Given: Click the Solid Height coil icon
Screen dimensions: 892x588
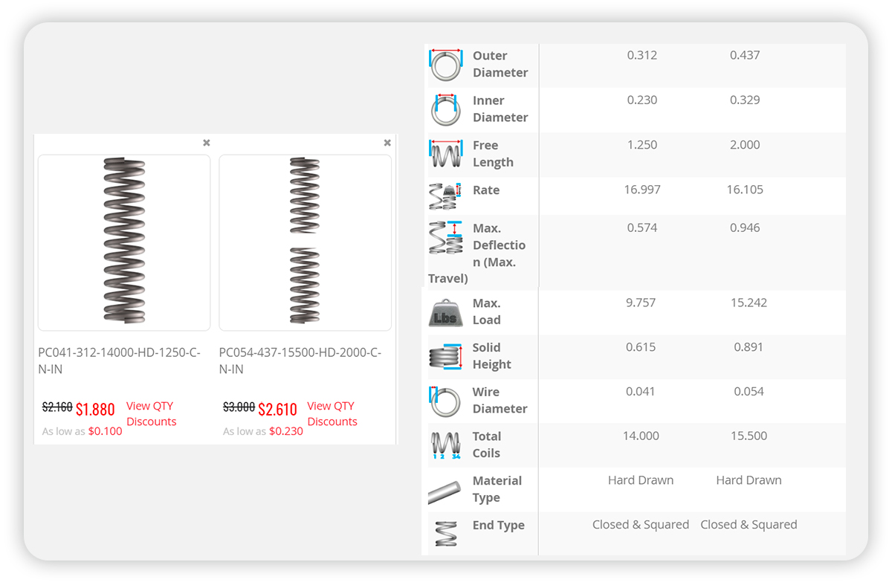Looking at the screenshot, I should (445, 356).
